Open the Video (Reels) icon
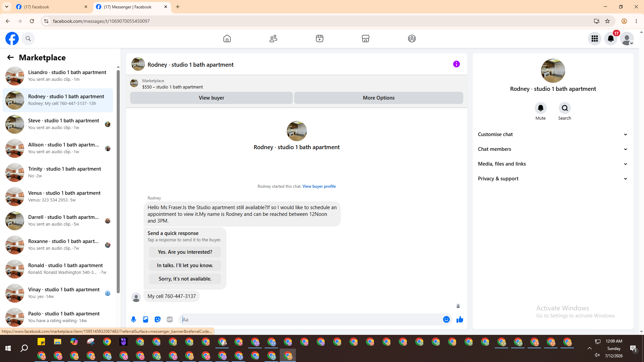644x362 pixels. pyautogui.click(x=320, y=39)
